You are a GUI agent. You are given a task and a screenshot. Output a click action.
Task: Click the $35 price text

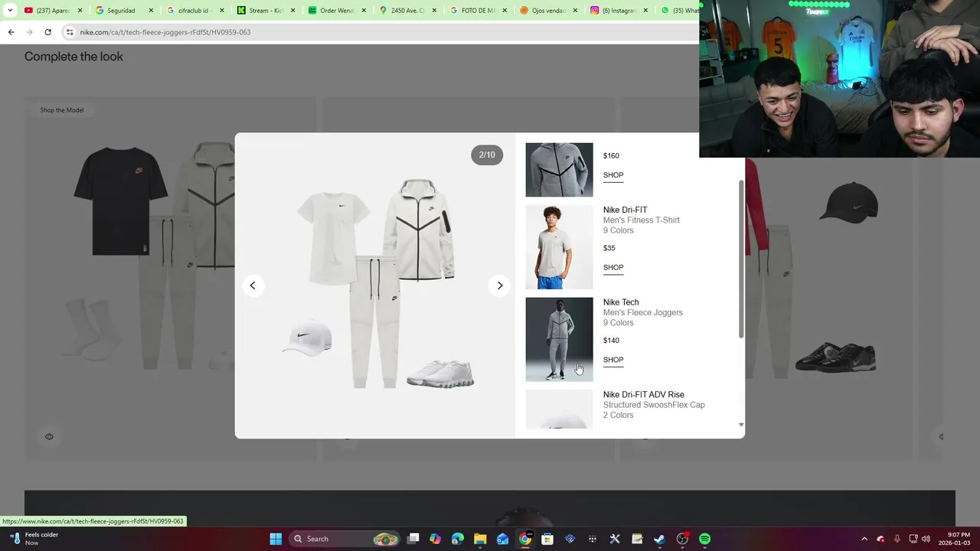pyautogui.click(x=609, y=248)
